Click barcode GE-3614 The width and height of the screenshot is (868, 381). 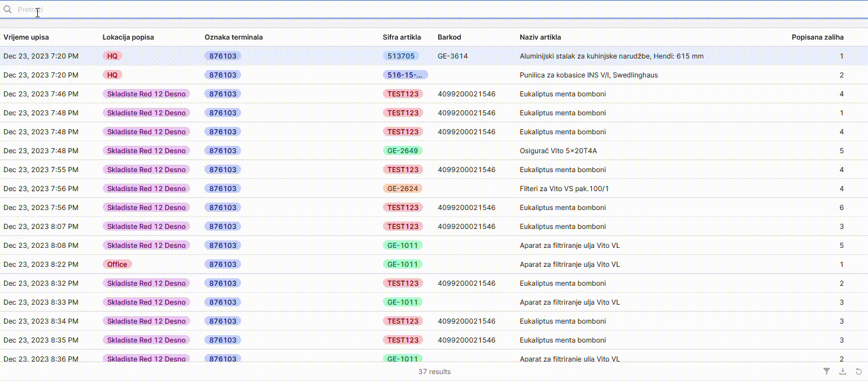[452, 56]
